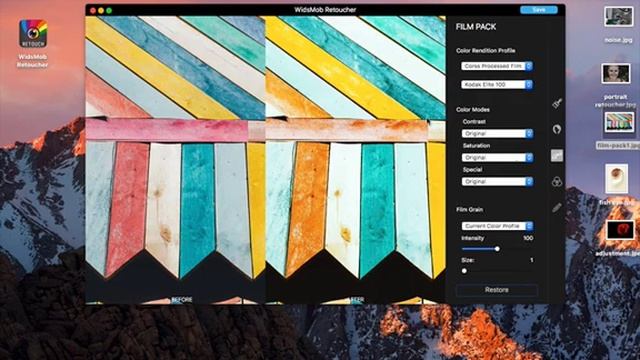The width and height of the screenshot is (640, 360).
Task: Click the Restore button
Action: tap(497, 290)
